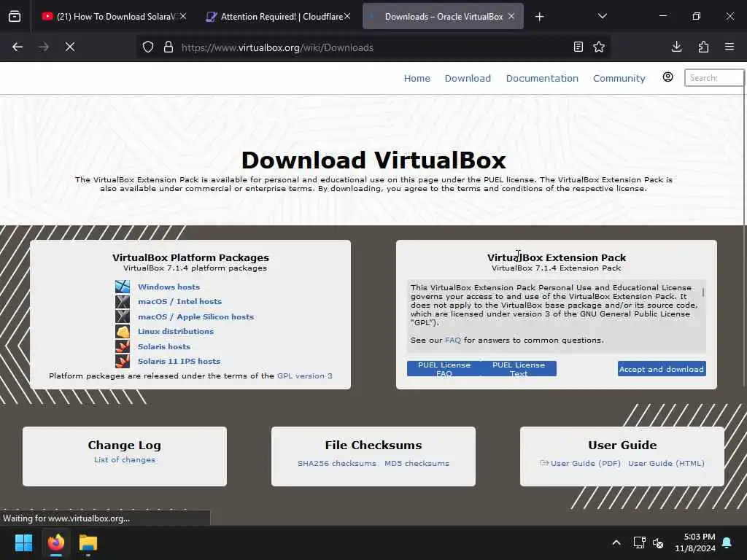This screenshot has width=747, height=560.
Task: Close the Cloudflare tab
Action: point(347,16)
